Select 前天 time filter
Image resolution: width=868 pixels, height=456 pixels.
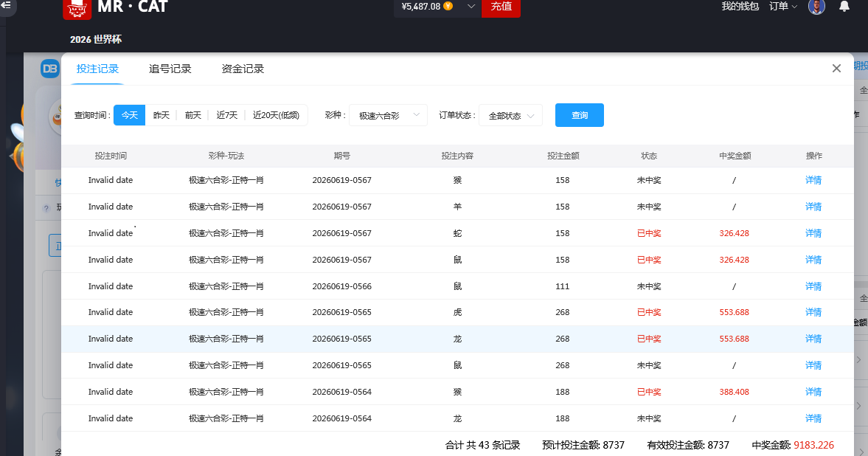tap(192, 115)
